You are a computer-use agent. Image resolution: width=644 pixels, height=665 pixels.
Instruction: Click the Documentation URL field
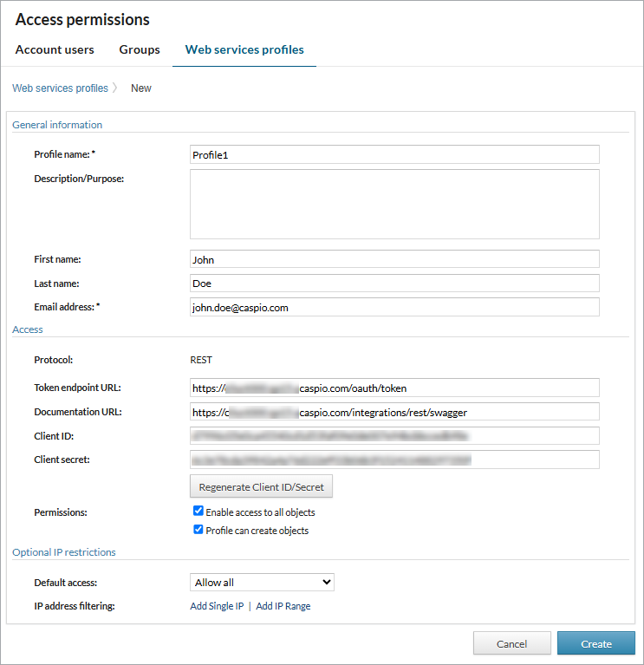(x=394, y=412)
